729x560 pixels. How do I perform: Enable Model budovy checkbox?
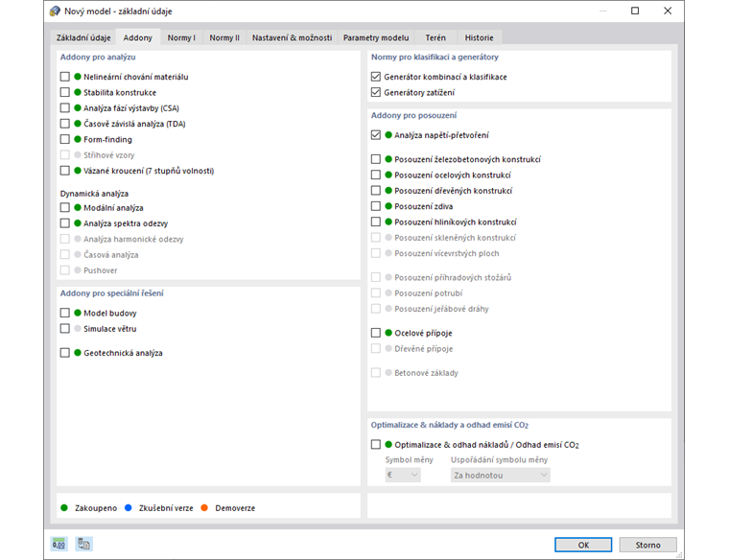64,313
